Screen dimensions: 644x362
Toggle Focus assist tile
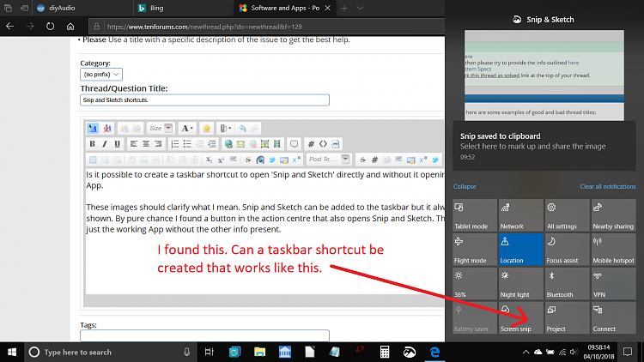coord(568,249)
